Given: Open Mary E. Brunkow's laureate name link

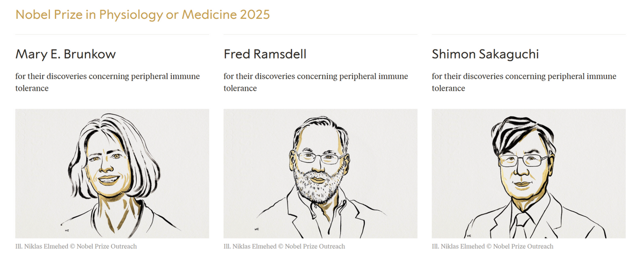Looking at the screenshot, I should (x=65, y=54).
